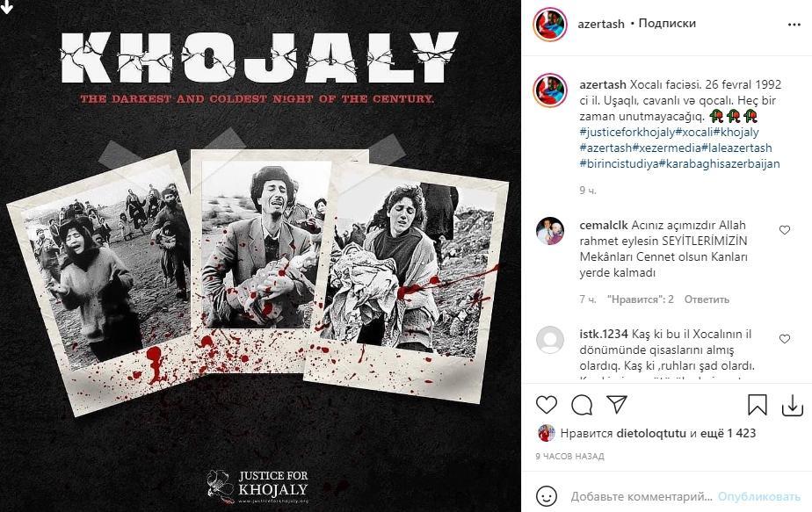
Task: Click the Опубликовать post button
Action: tap(758, 496)
